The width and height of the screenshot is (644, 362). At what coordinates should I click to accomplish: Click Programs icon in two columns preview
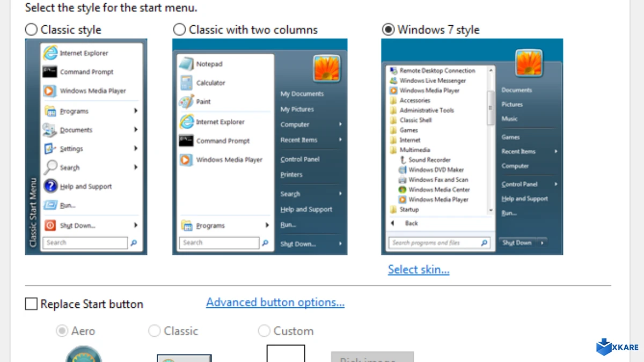pyautogui.click(x=186, y=226)
